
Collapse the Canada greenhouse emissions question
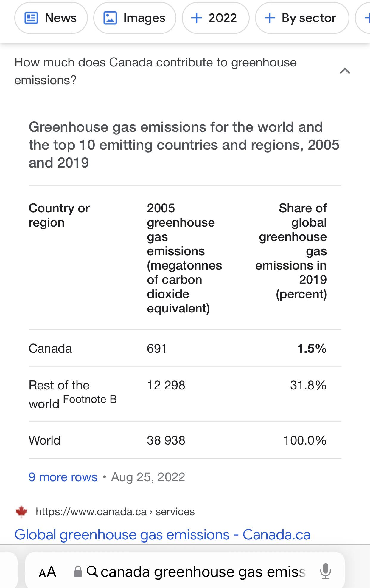pyautogui.click(x=345, y=71)
